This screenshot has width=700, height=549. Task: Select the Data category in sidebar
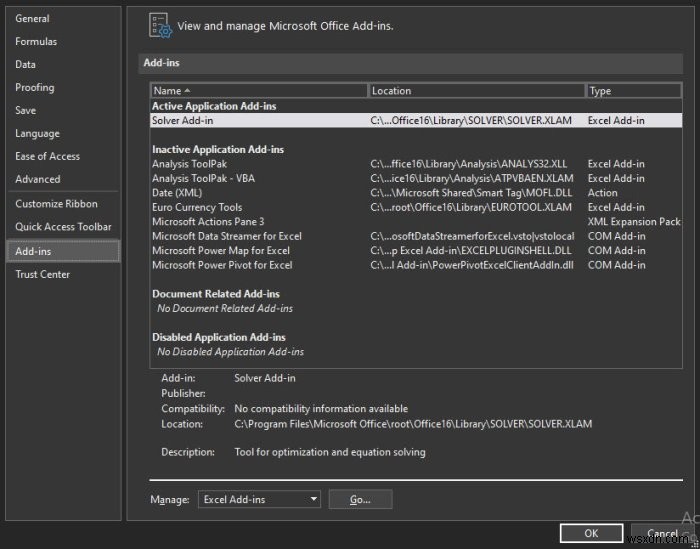tap(25, 64)
